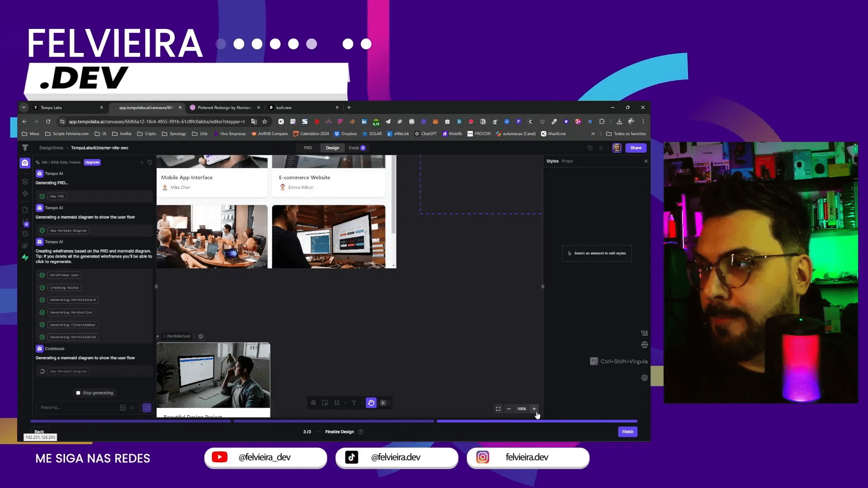
Task: Open the layers panel icon in left sidebar
Action: click(25, 182)
